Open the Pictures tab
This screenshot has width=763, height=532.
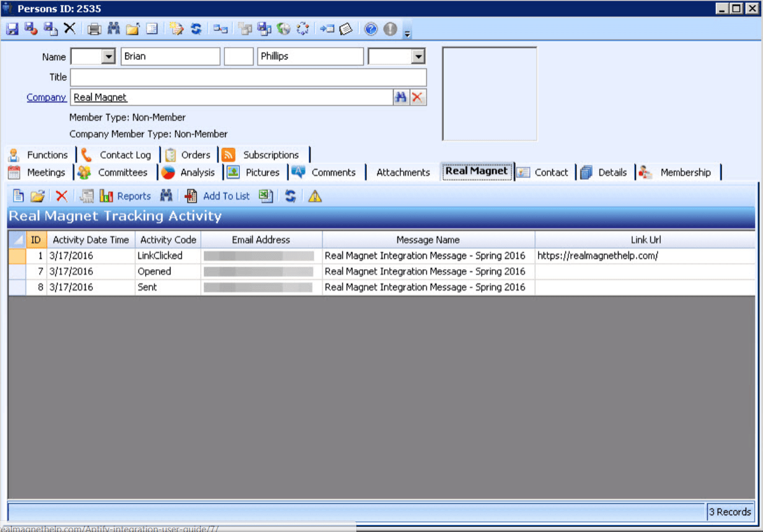point(255,172)
